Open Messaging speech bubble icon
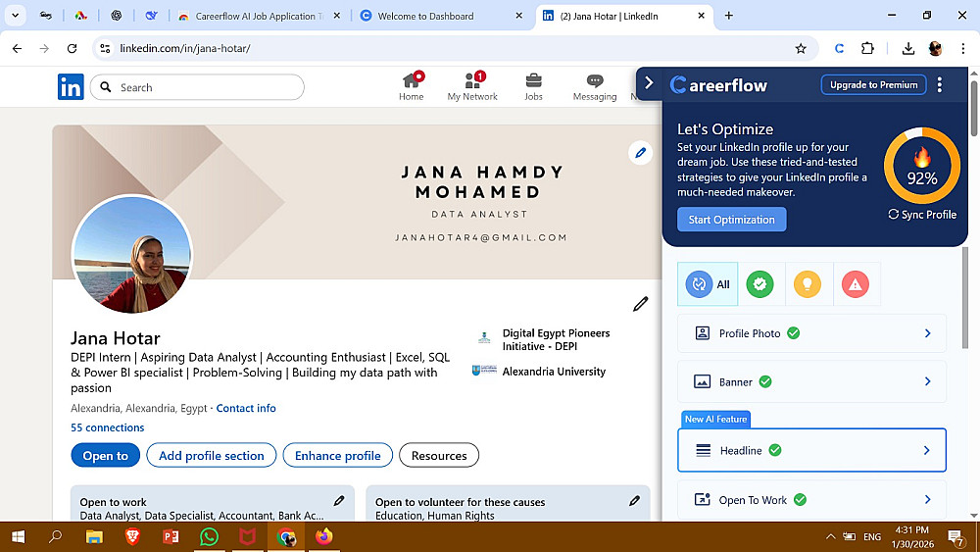 click(595, 87)
